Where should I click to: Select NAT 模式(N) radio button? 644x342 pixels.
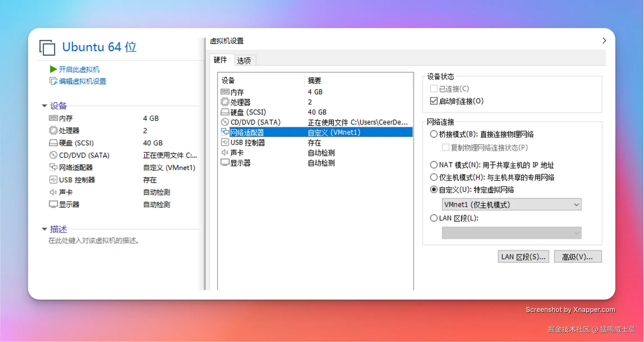tap(434, 165)
